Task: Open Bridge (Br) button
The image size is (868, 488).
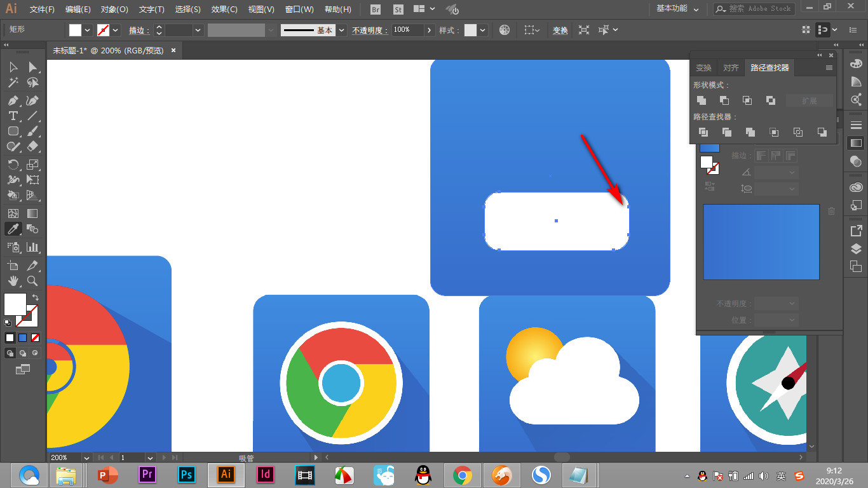Action: (x=376, y=10)
